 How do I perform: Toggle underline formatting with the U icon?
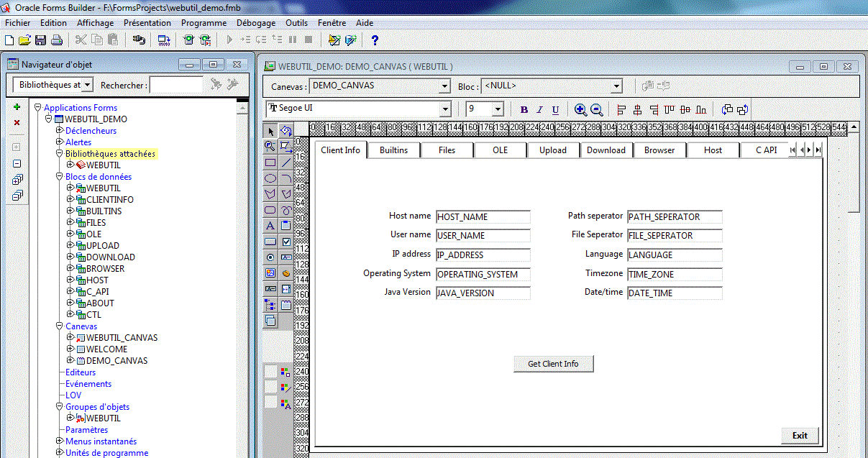[555, 109]
